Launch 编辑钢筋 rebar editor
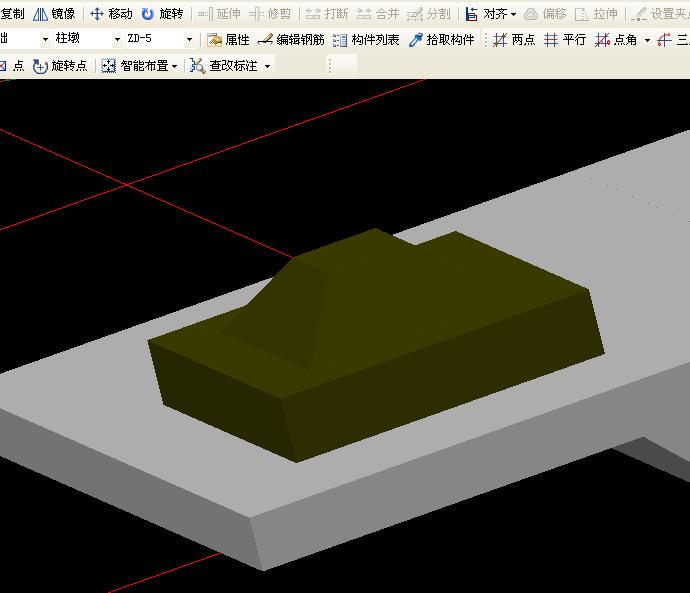The height and width of the screenshot is (593, 690). point(291,40)
